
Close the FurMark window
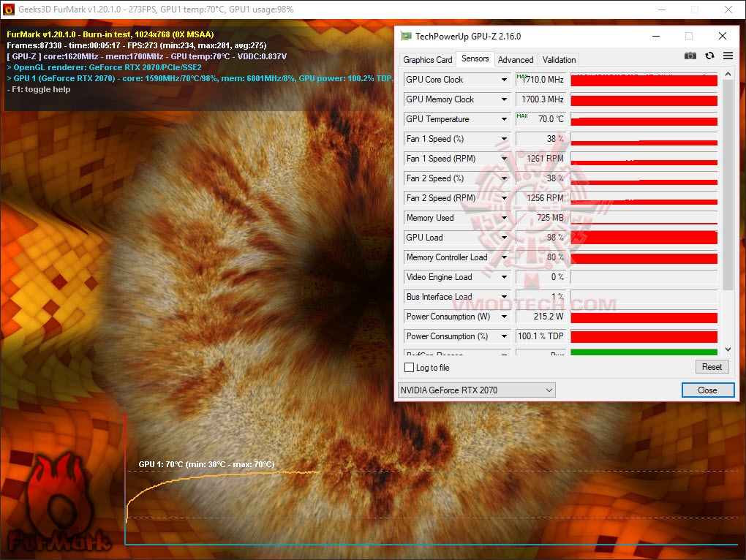[x=728, y=10]
